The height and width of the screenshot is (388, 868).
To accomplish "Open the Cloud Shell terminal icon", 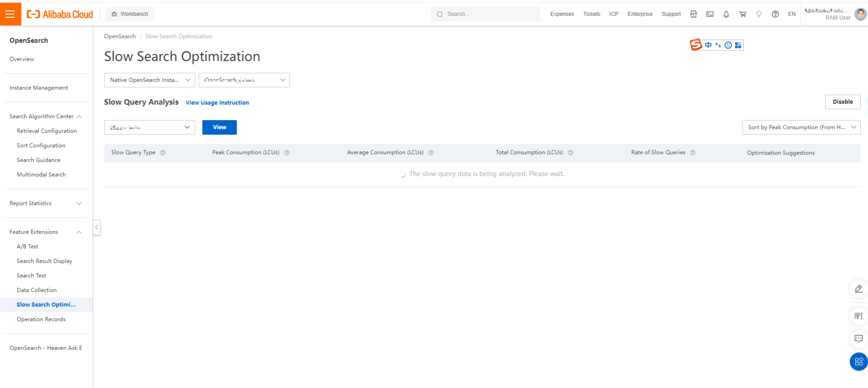I will point(710,14).
